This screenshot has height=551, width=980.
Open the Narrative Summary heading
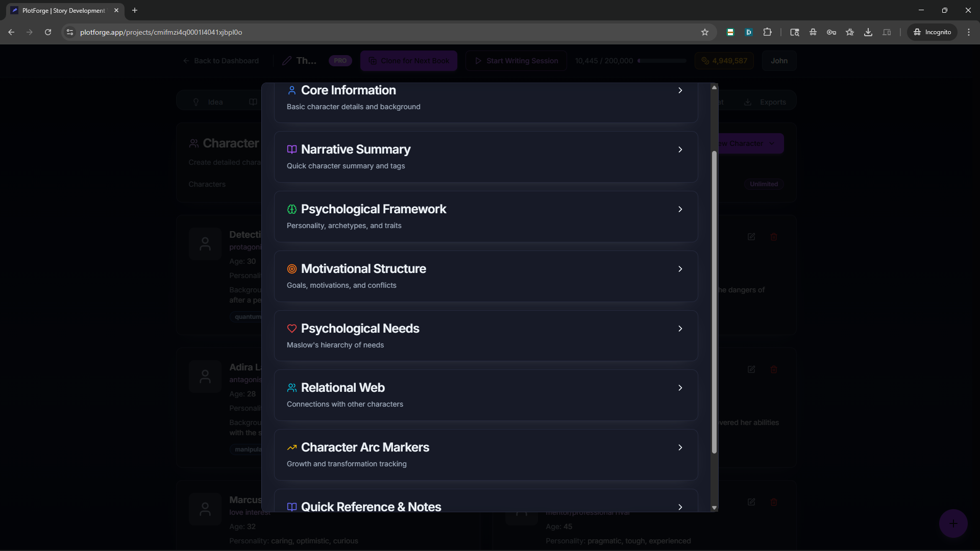(x=356, y=149)
